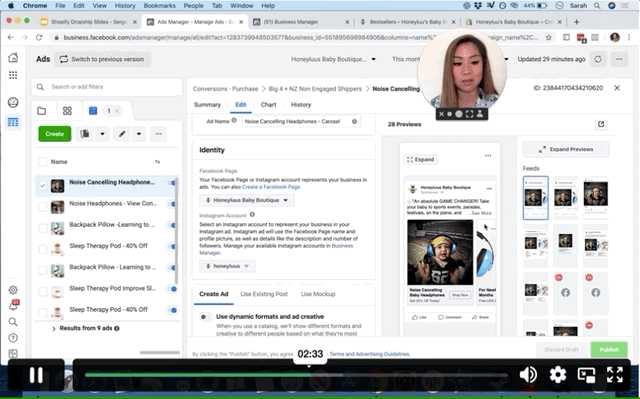Uncheck Noise Cancelling Headphone ad checkbox
The width and height of the screenshot is (640, 399).
point(42,186)
